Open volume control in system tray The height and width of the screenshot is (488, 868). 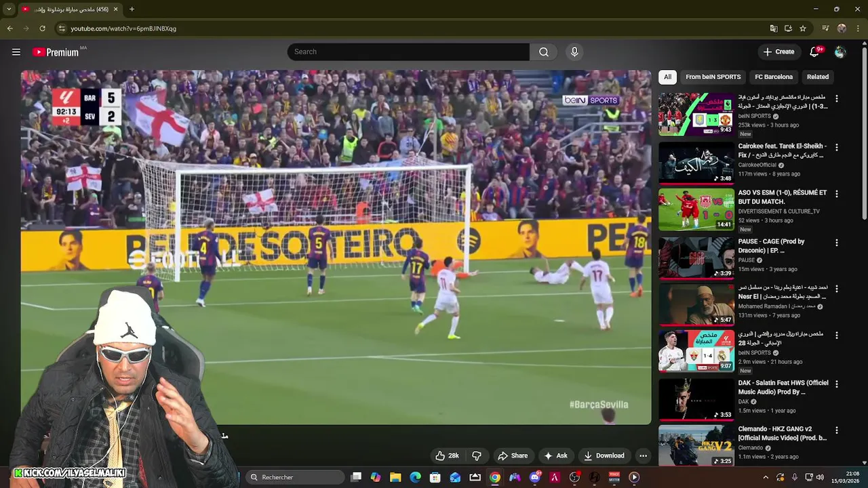tap(820, 477)
